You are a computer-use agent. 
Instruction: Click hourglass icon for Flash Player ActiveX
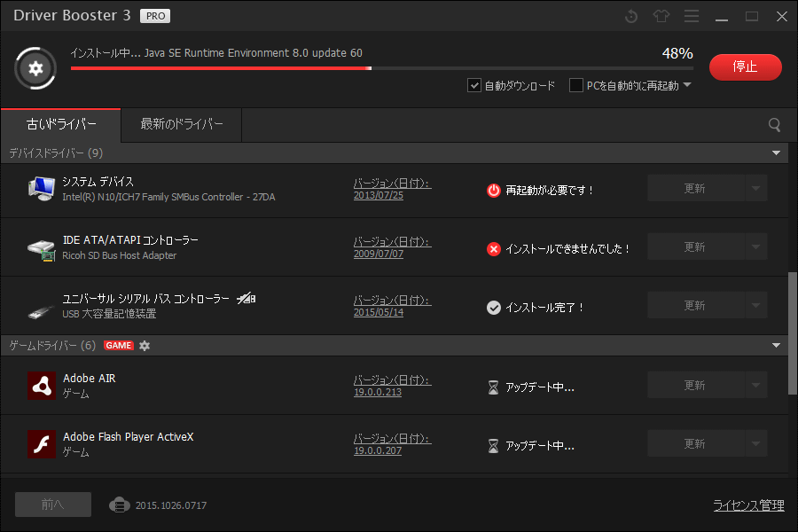[493, 446]
